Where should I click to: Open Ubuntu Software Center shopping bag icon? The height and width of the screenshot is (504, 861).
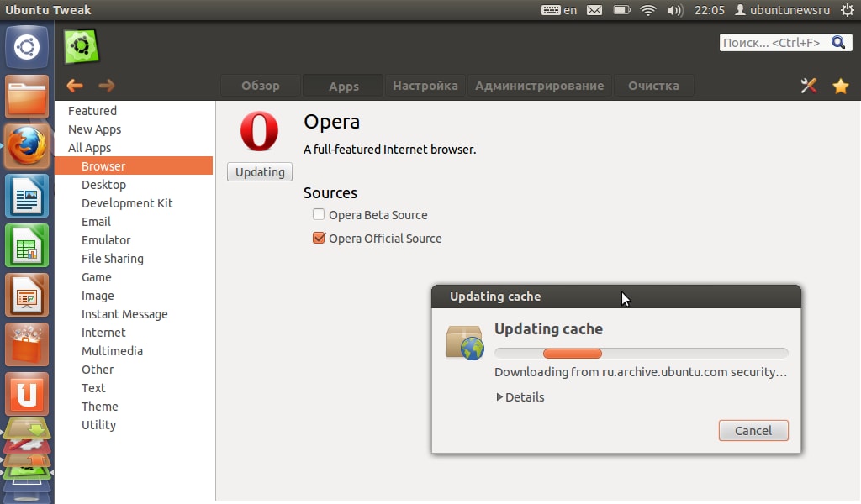(26, 344)
